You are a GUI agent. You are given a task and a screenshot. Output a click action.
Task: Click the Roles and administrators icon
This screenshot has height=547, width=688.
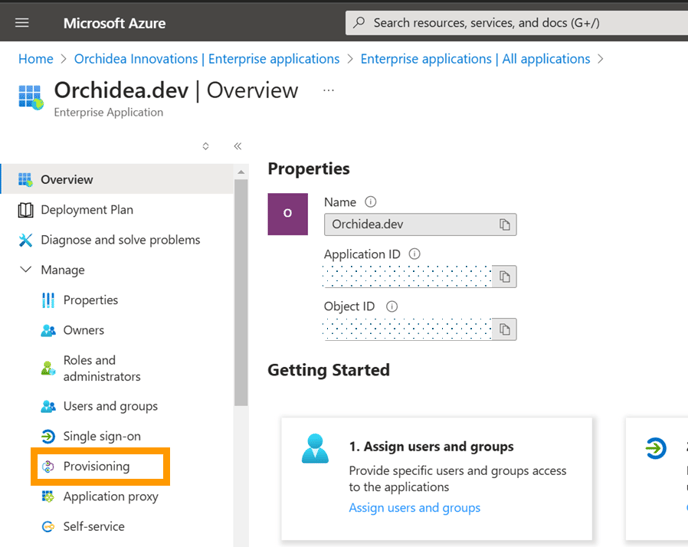[x=48, y=368]
